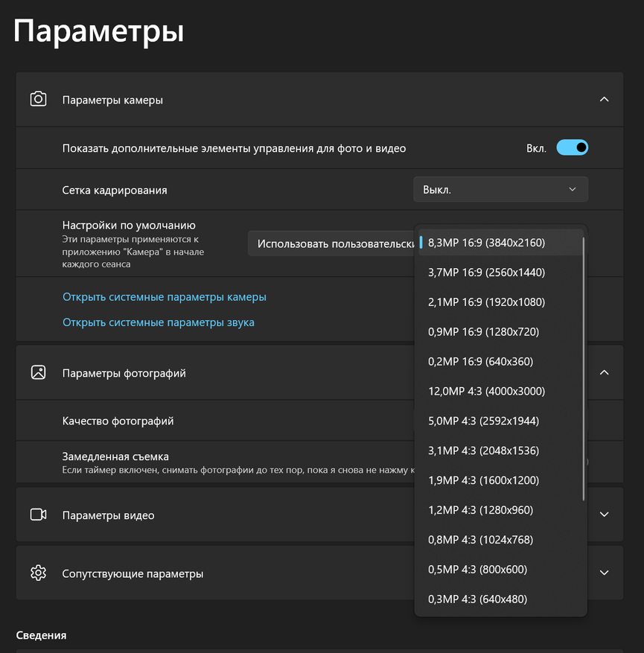Open the system sound settings link
Image resolution: width=644 pixels, height=653 pixels.
(159, 322)
